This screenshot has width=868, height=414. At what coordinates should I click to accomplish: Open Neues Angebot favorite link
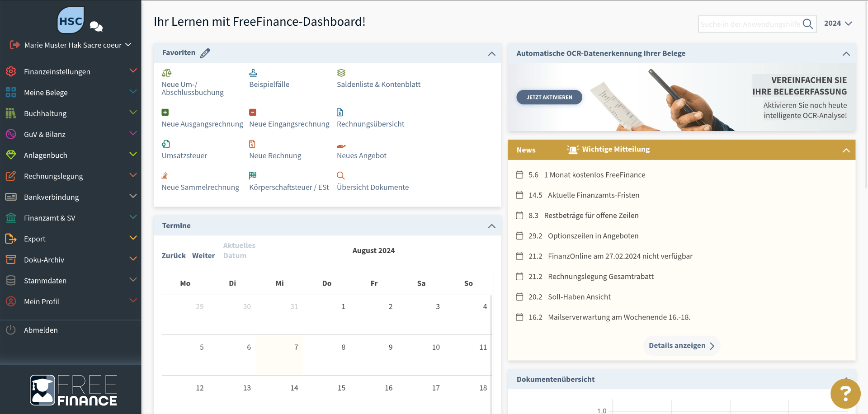click(362, 155)
